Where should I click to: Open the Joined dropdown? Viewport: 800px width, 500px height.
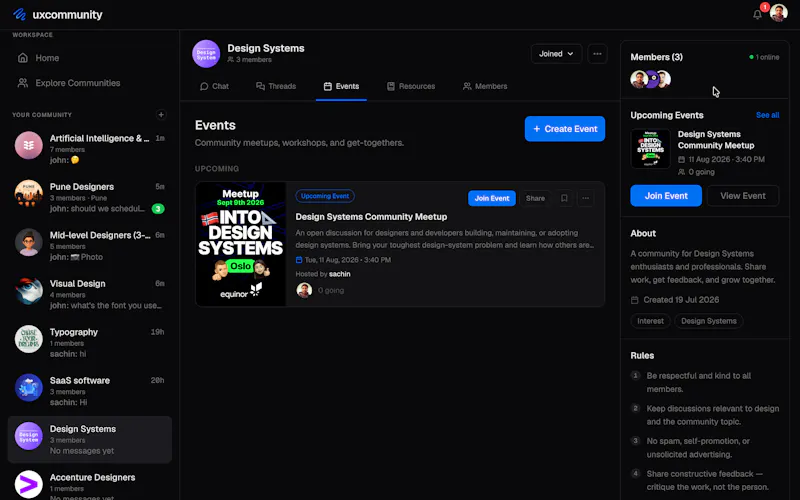click(x=556, y=54)
